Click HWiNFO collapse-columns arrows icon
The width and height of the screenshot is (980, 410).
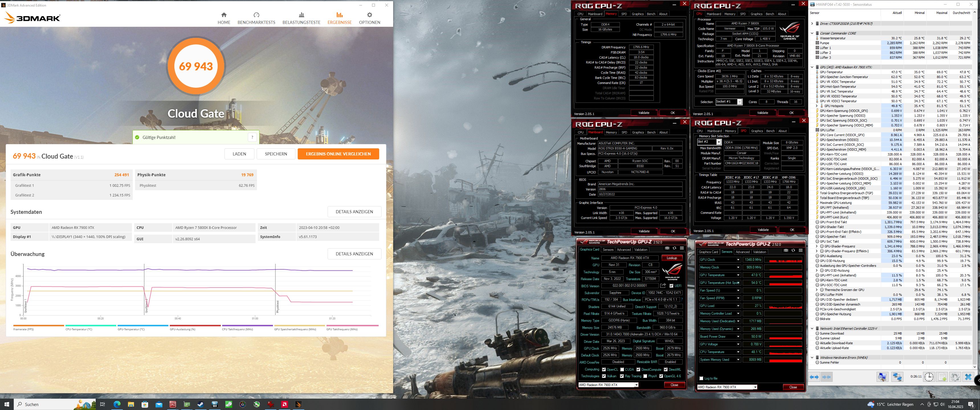tap(826, 377)
